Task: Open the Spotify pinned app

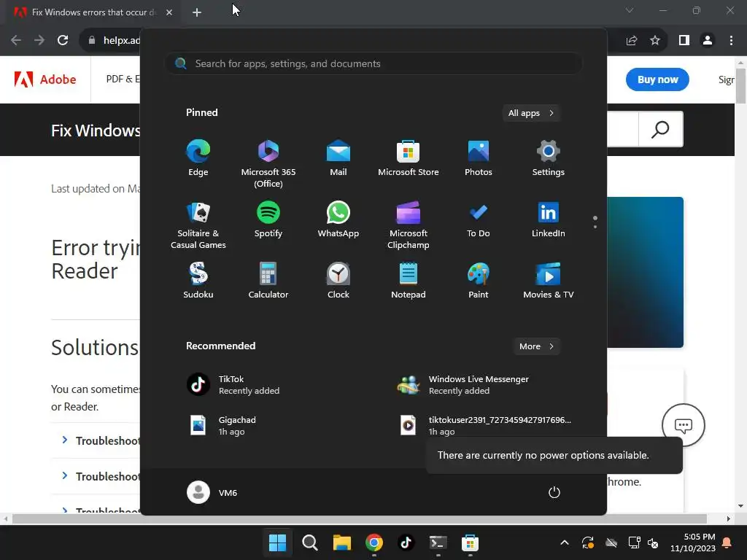Action: [x=268, y=219]
